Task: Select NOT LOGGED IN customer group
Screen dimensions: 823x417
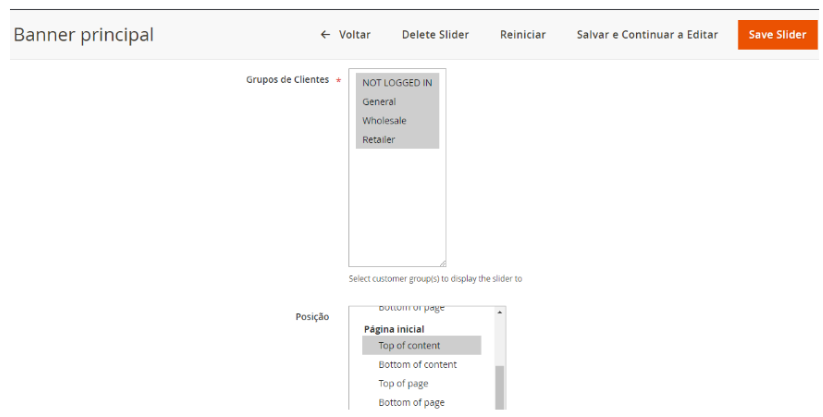Action: (397, 83)
